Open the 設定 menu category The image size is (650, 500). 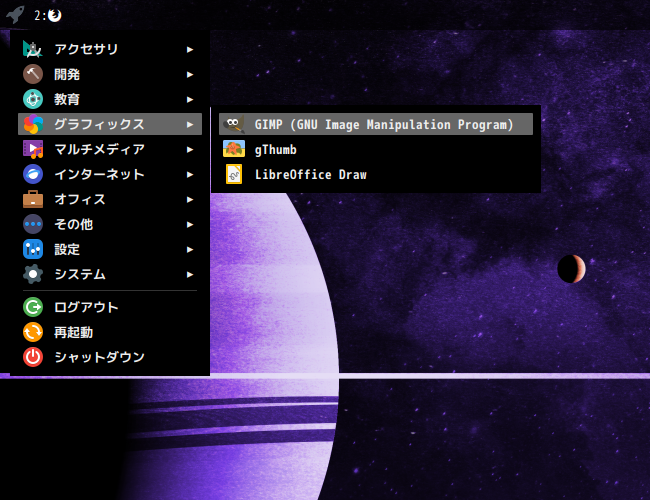click(110, 249)
